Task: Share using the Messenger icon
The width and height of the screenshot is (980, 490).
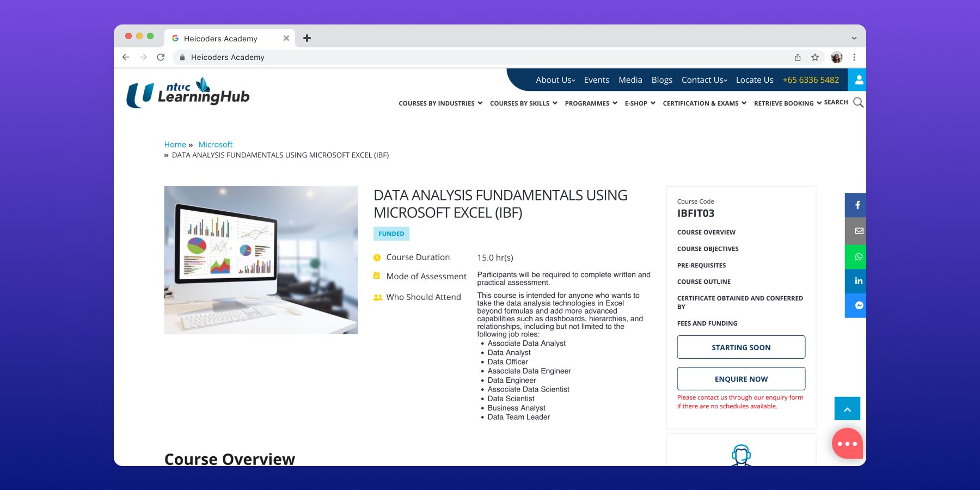Action: (857, 305)
